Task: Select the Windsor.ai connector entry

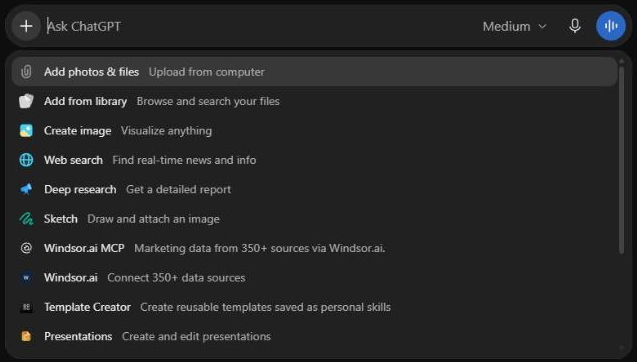Action: coord(314,277)
